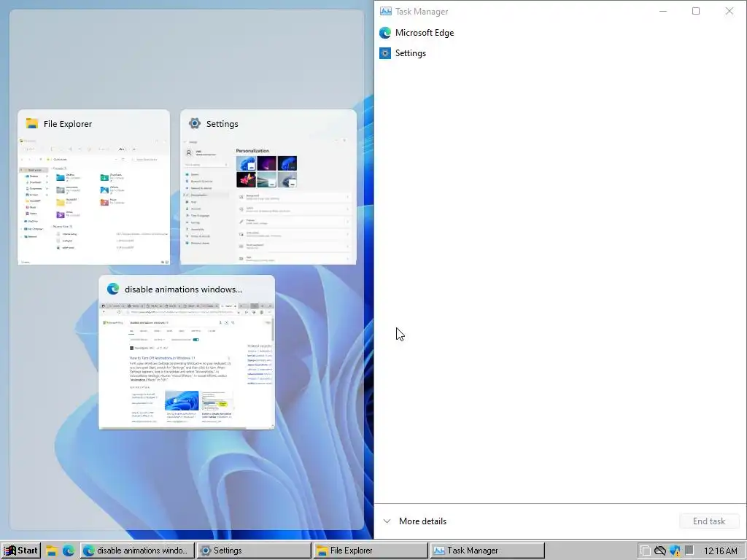Open Task Manager title bar icon menu
Screen dimensions: 747x560
click(x=385, y=12)
